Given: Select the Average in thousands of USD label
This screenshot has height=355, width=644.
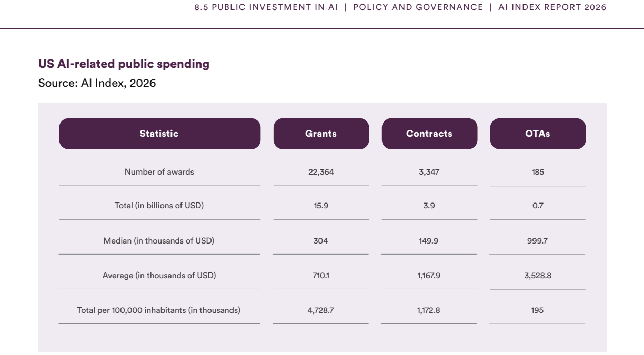Looking at the screenshot, I should [159, 275].
